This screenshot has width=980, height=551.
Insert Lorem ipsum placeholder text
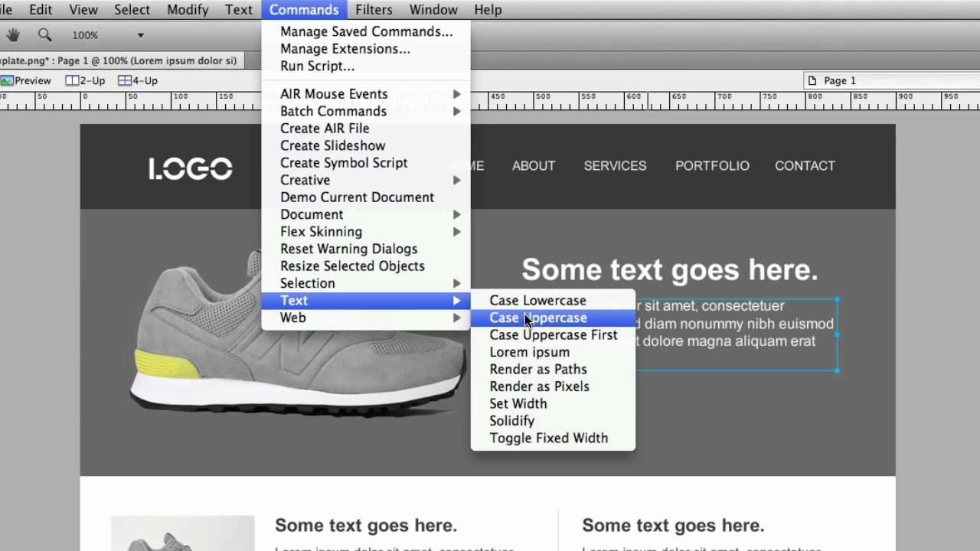coord(553,352)
